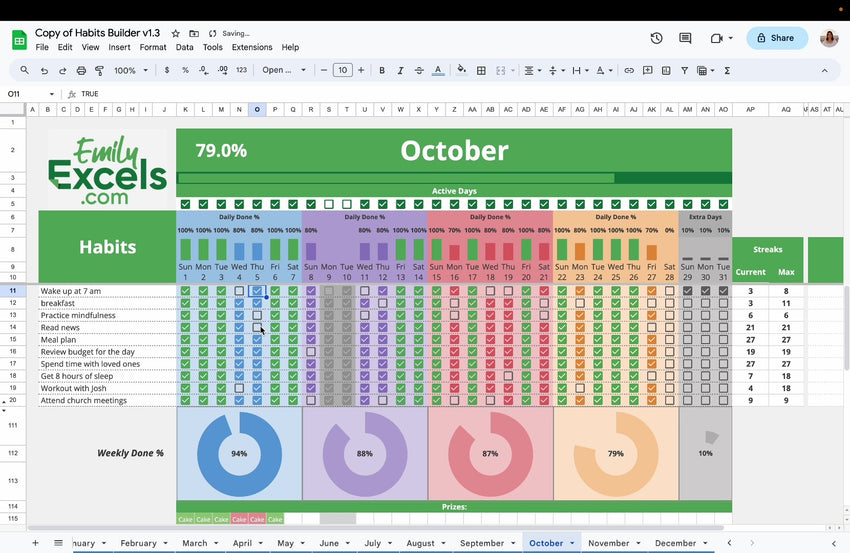The width and height of the screenshot is (850, 553).
Task: Print the spreadsheet
Action: point(81,70)
